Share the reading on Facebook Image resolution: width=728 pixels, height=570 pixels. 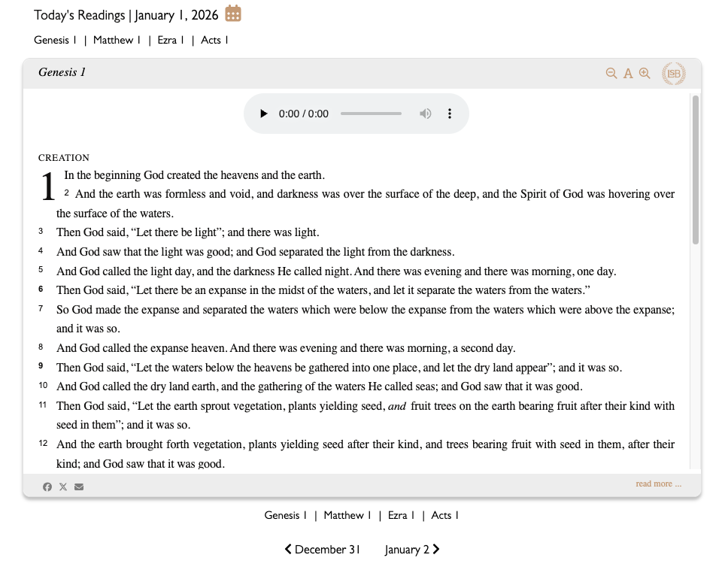pyautogui.click(x=47, y=487)
